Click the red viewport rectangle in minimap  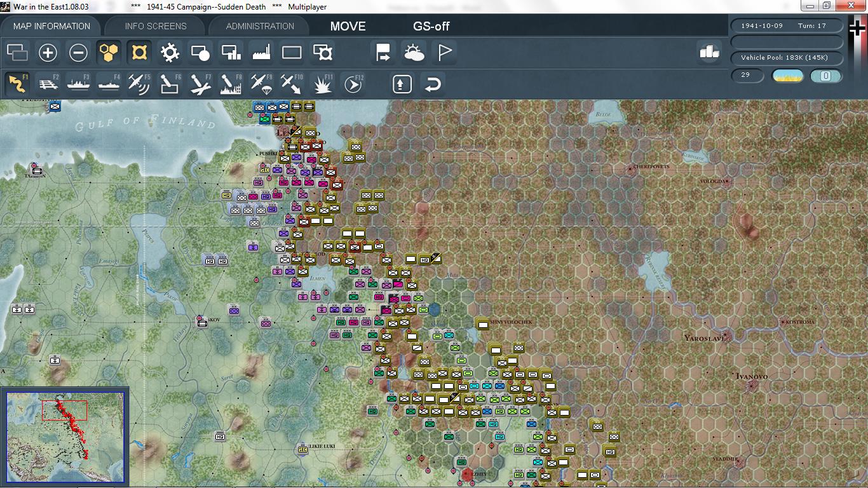pos(64,410)
